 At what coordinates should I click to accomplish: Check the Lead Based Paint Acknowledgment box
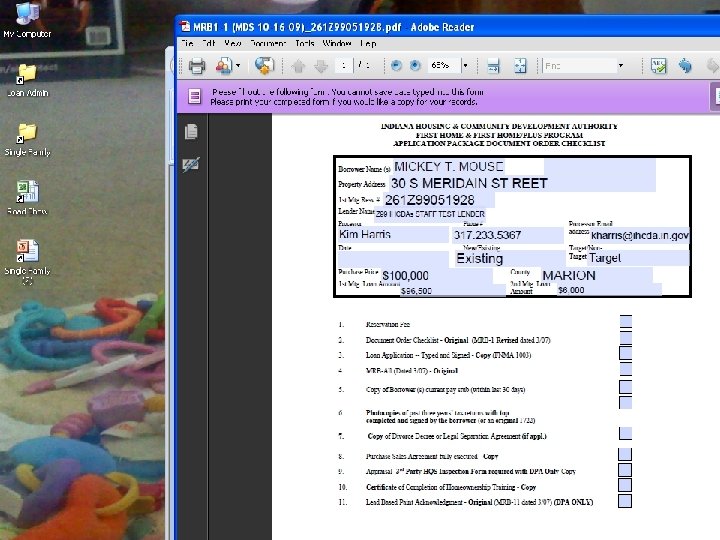point(625,501)
